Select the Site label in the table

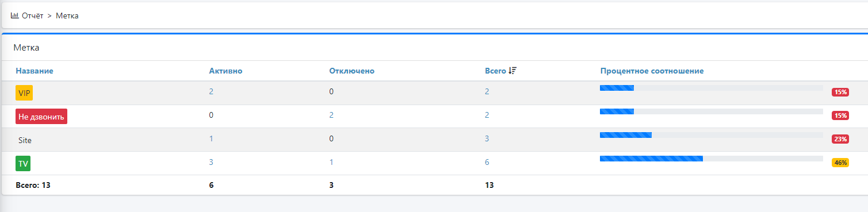[x=25, y=140]
